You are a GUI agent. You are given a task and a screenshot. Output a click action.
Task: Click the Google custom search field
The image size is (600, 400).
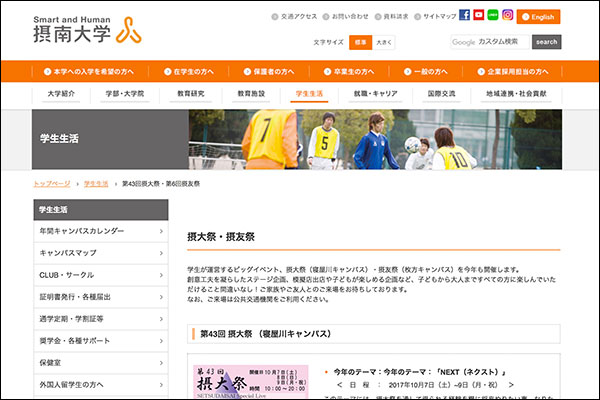point(489,42)
